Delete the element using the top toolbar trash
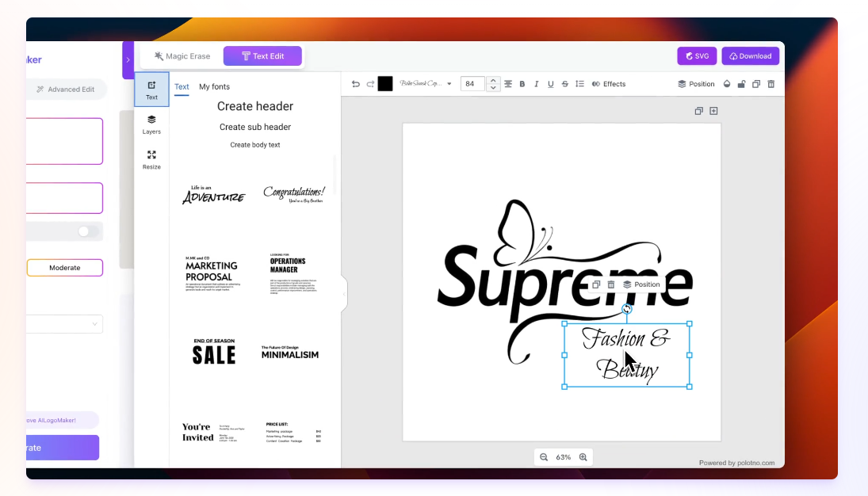The height and width of the screenshot is (496, 868). pos(771,84)
